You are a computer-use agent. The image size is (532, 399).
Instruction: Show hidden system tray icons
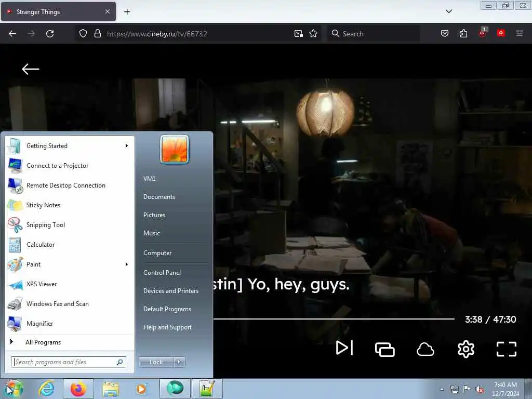coord(442,389)
